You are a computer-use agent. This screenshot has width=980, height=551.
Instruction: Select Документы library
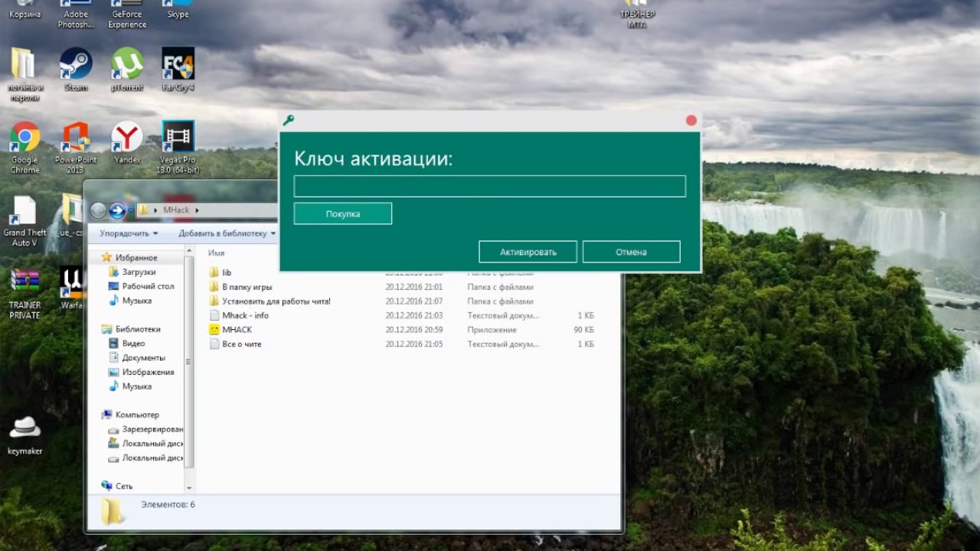(143, 358)
